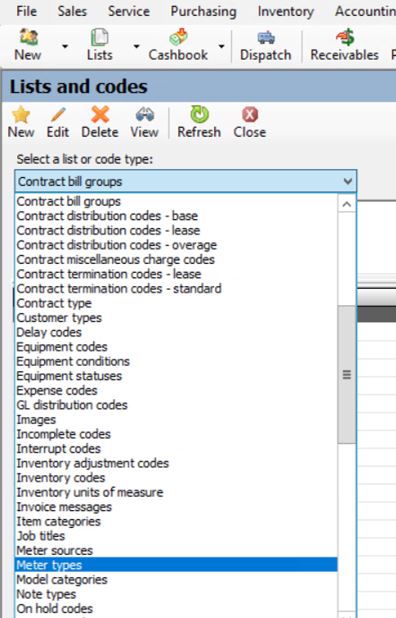This screenshot has height=618, width=396.
Task: Click the red X Delete icon
Action: [x=100, y=115]
